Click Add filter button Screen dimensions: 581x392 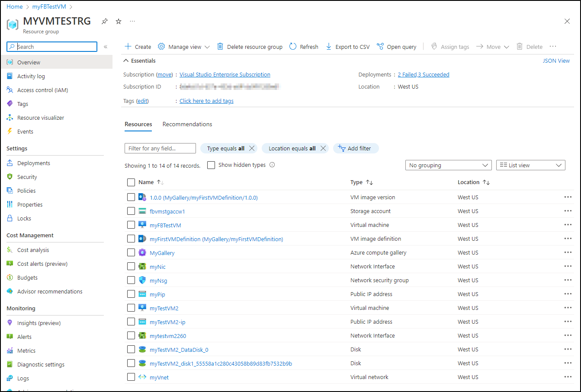pos(356,148)
